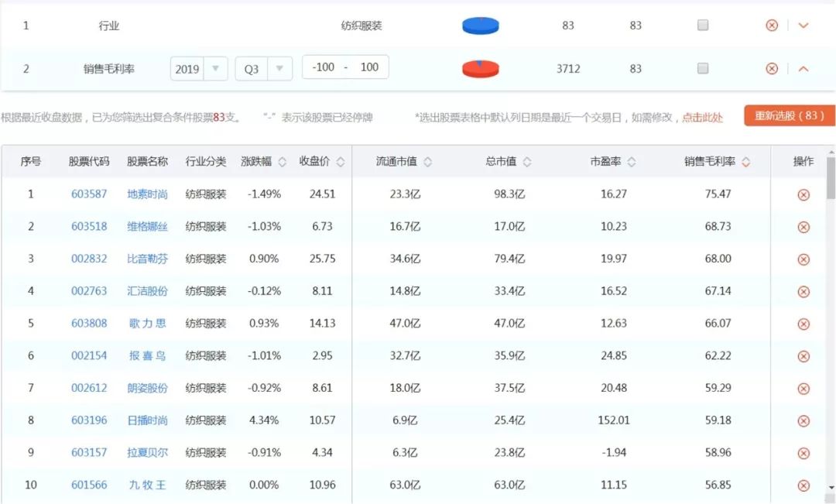The image size is (836, 504).
Task: Delete stock row 朗姿股份
Action: [803, 389]
